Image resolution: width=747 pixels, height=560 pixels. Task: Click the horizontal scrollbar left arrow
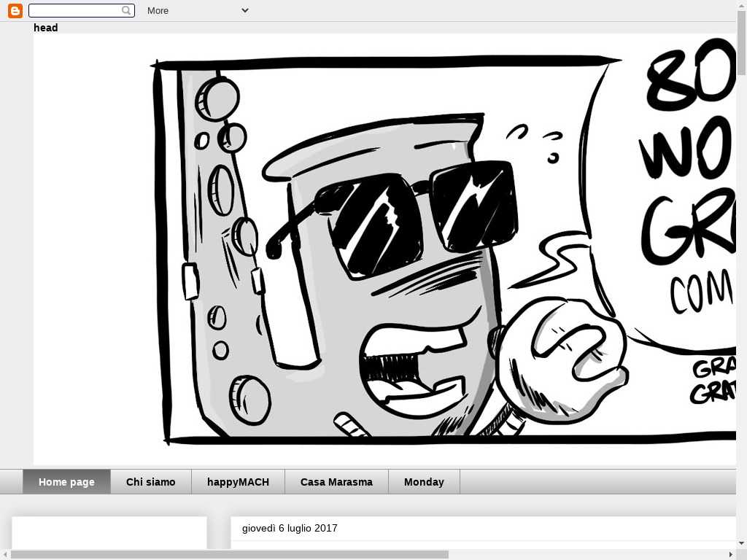pyautogui.click(x=5, y=554)
